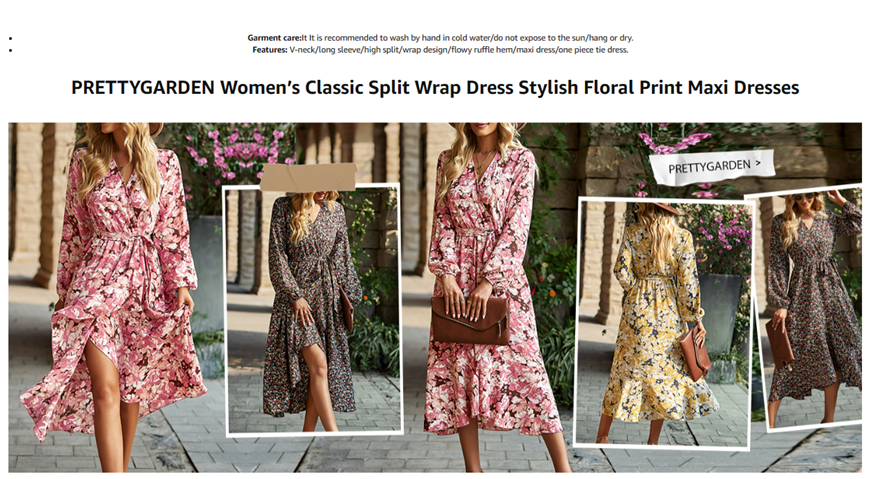This screenshot has width=869, height=479.
Task: Click the second bullet point marker
Action: [11, 50]
